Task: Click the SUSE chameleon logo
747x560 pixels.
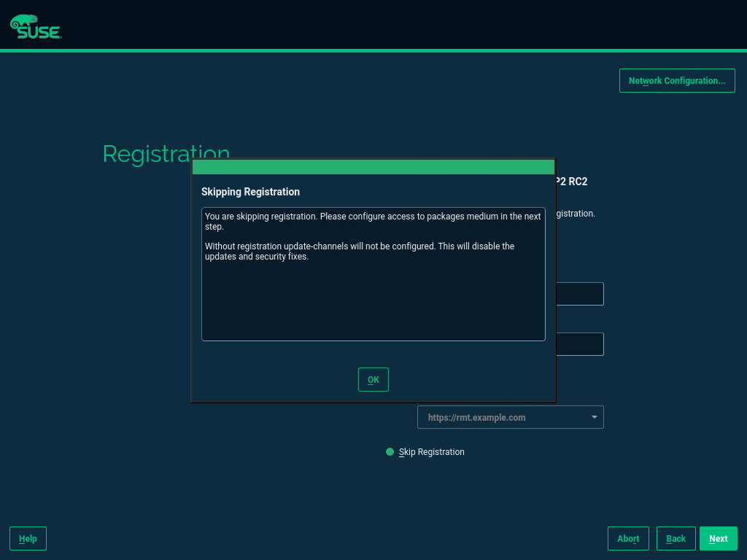Action: tap(35, 26)
